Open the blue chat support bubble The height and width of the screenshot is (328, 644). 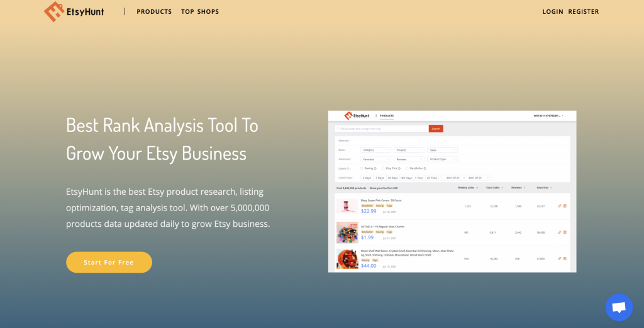(x=619, y=307)
